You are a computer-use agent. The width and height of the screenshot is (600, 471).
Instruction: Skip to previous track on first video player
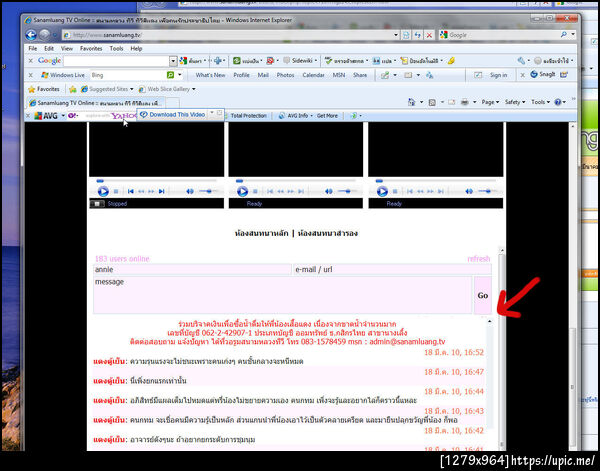click(x=130, y=191)
